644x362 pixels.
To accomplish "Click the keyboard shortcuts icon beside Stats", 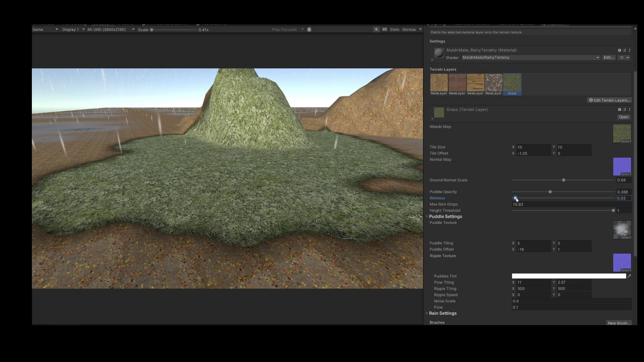I will tap(385, 29).
